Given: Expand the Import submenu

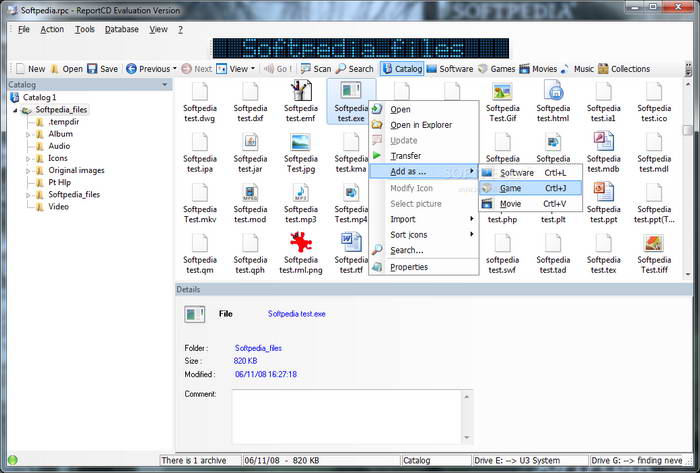Looking at the screenshot, I should [x=424, y=219].
